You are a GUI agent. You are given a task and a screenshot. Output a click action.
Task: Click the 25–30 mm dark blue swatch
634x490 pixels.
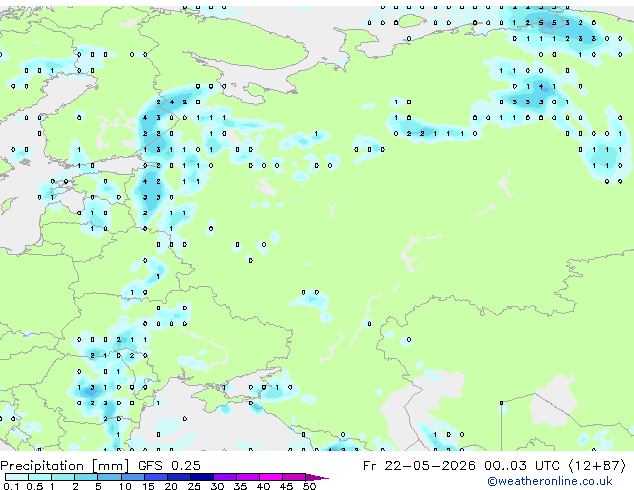point(201,477)
